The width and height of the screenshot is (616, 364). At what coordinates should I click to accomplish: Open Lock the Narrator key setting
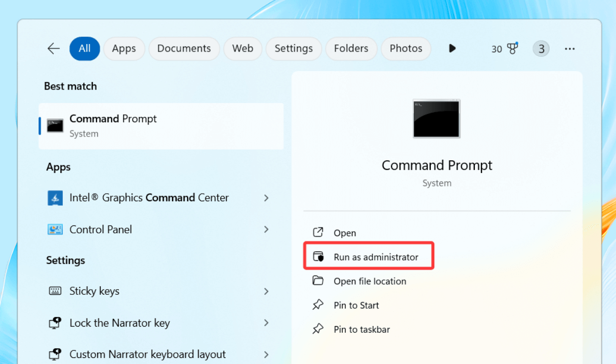coord(119,323)
